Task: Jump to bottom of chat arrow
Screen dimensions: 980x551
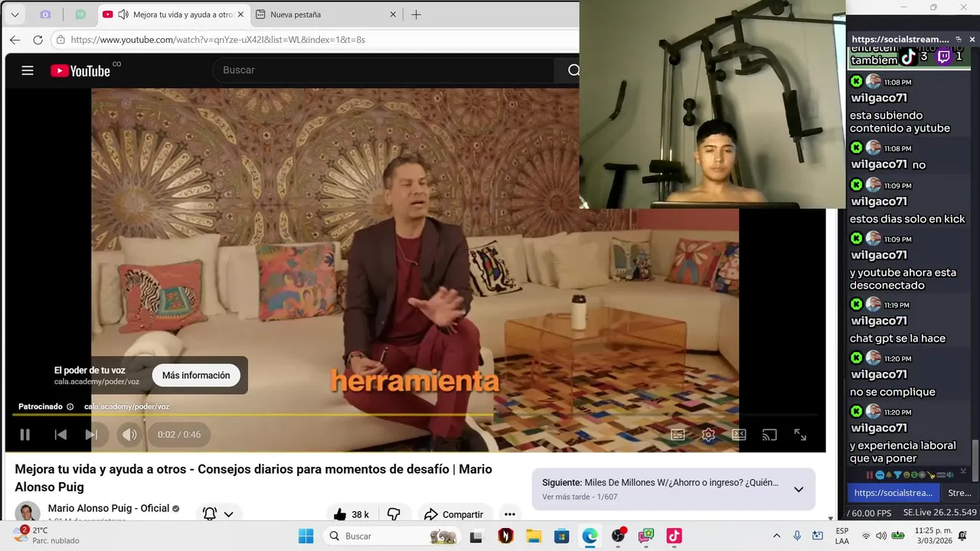Action: pyautogui.click(x=963, y=471)
